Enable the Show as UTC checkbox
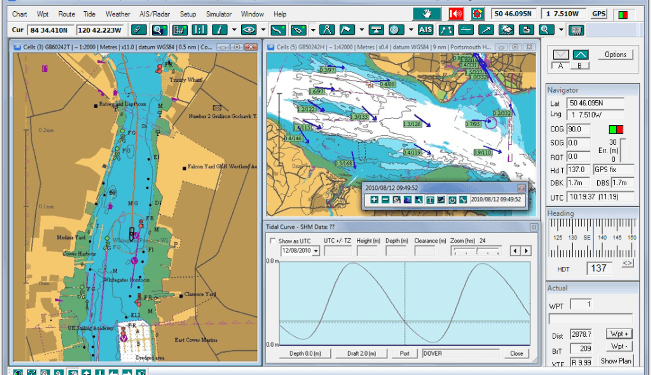 click(273, 241)
